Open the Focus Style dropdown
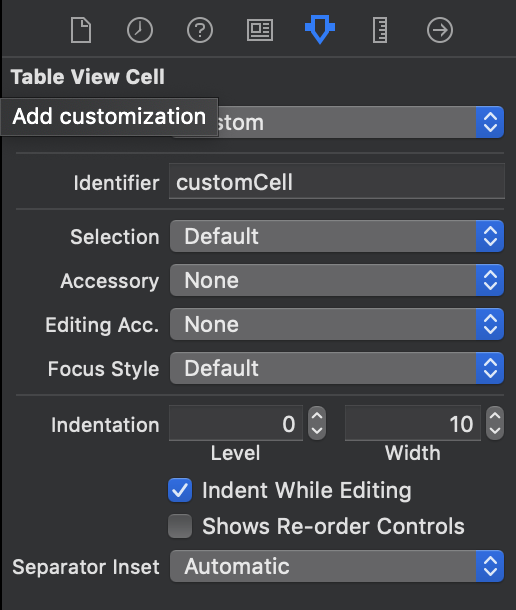Screen dimensions: 516x610 click(x=337, y=368)
